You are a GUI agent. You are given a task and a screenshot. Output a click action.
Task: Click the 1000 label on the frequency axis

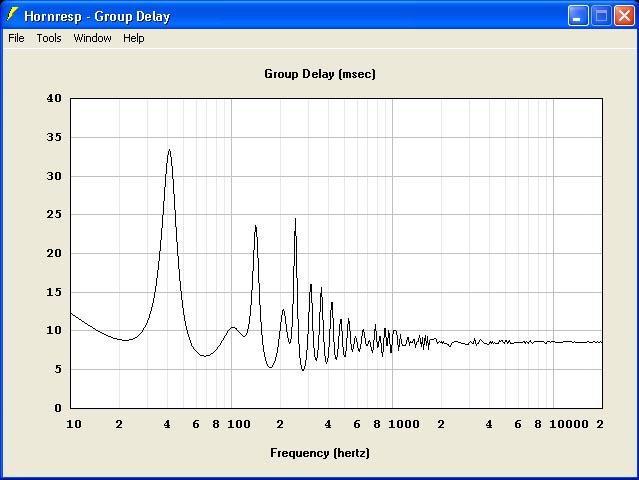point(404,424)
